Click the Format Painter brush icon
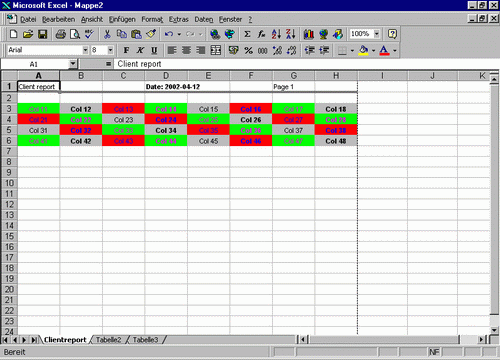 pyautogui.click(x=151, y=34)
